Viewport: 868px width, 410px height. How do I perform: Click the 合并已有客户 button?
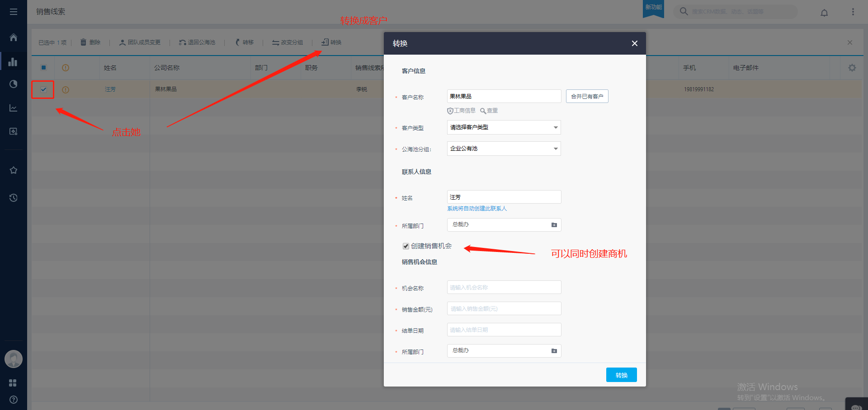[x=587, y=96]
